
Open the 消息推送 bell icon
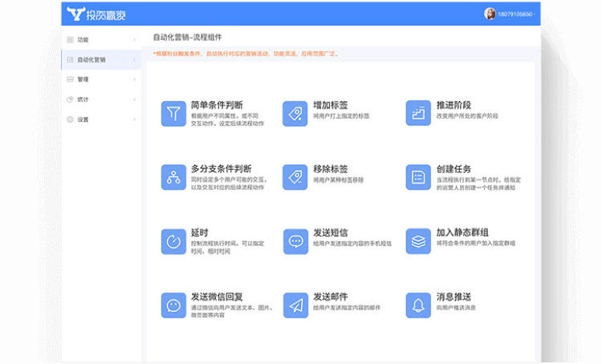(x=418, y=305)
